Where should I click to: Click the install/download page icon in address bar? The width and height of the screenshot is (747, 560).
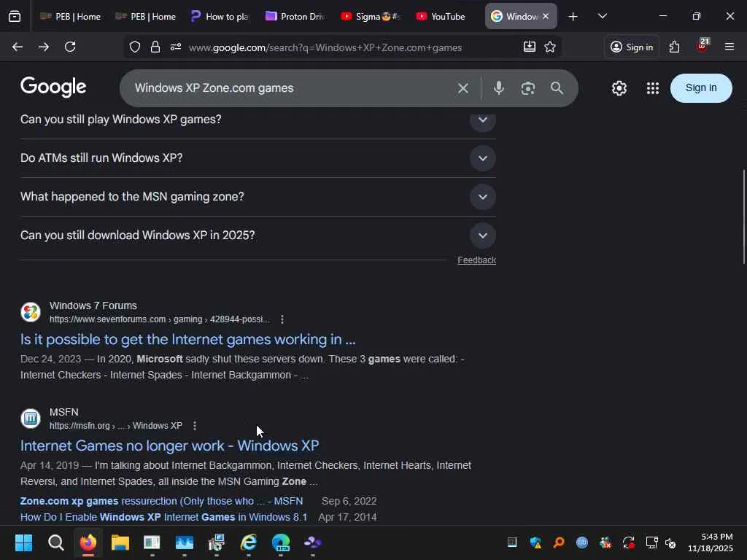coord(530,47)
